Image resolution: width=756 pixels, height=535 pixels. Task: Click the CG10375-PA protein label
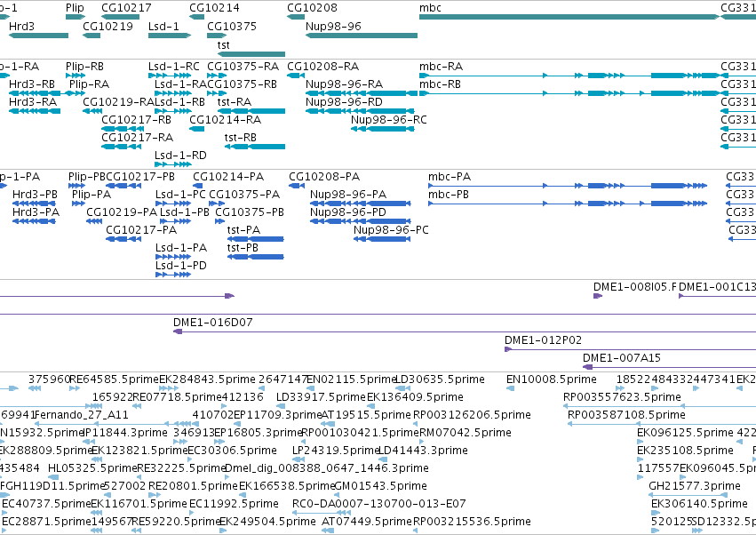(244, 195)
